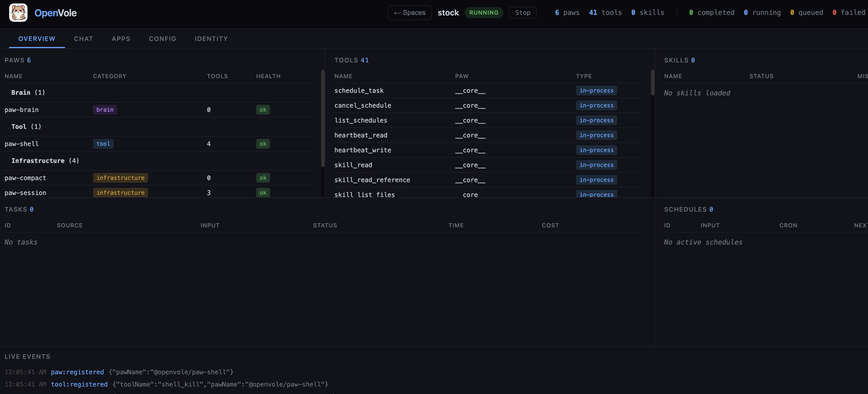Switch to the CHAT tab
This screenshot has width=868, height=394.
click(84, 39)
